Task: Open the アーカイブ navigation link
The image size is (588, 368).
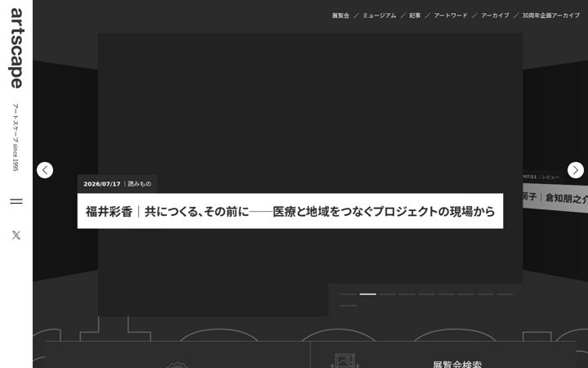Action: coord(495,16)
